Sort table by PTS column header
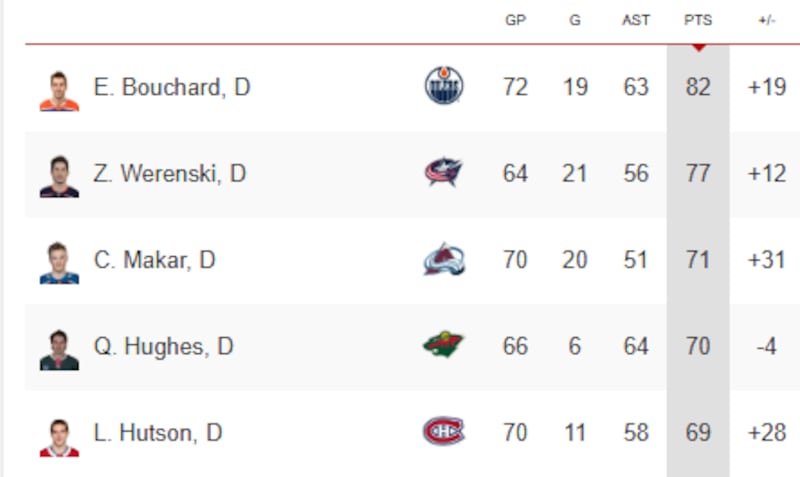Image resolution: width=800 pixels, height=477 pixels. (x=697, y=20)
